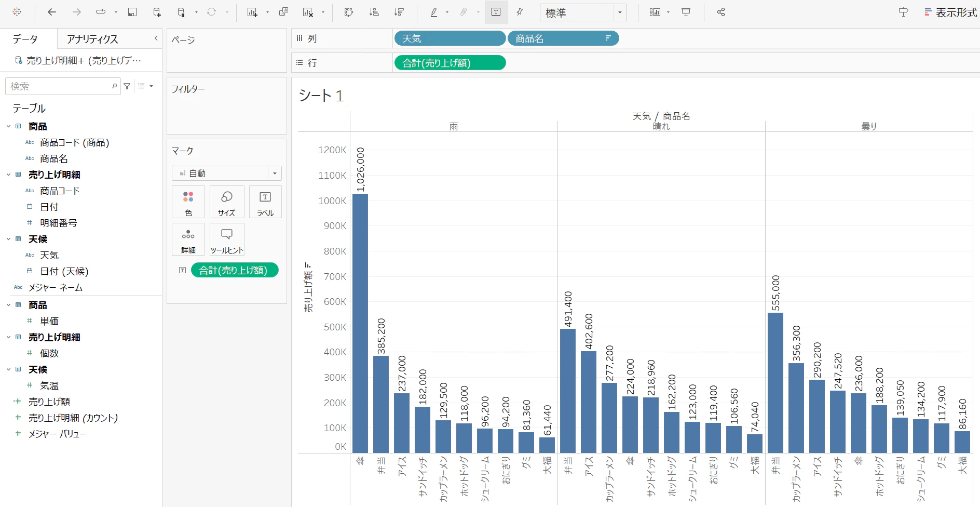Open the ラベル label card

click(265, 202)
